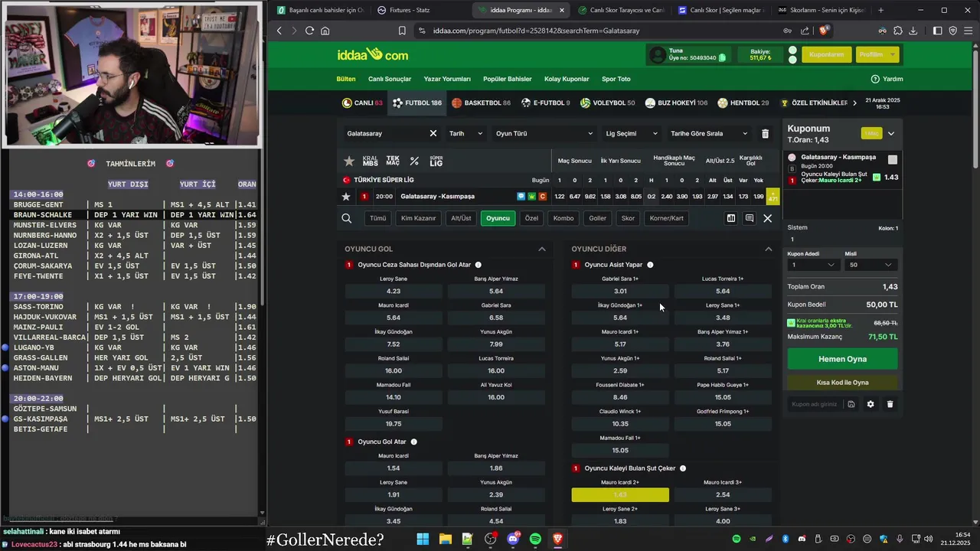Clear the Galatasaray search text
980x551 pixels.
click(433, 133)
